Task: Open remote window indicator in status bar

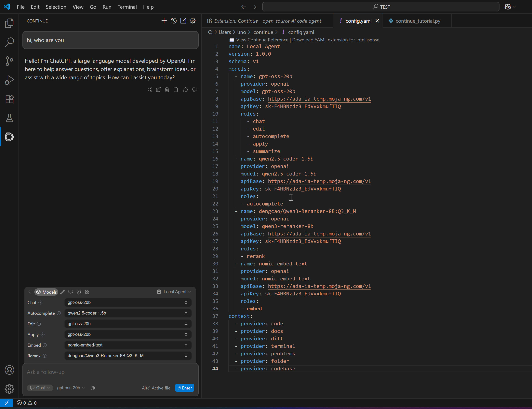Action: 7,403
